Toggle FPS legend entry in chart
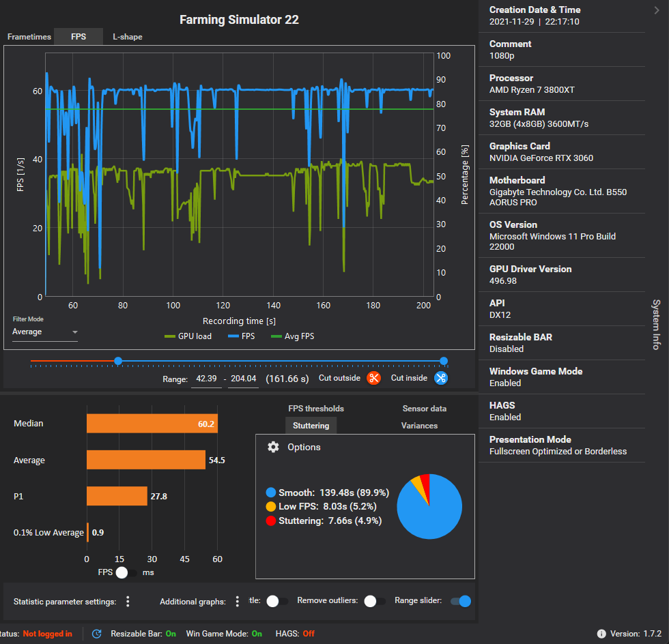 [242, 336]
